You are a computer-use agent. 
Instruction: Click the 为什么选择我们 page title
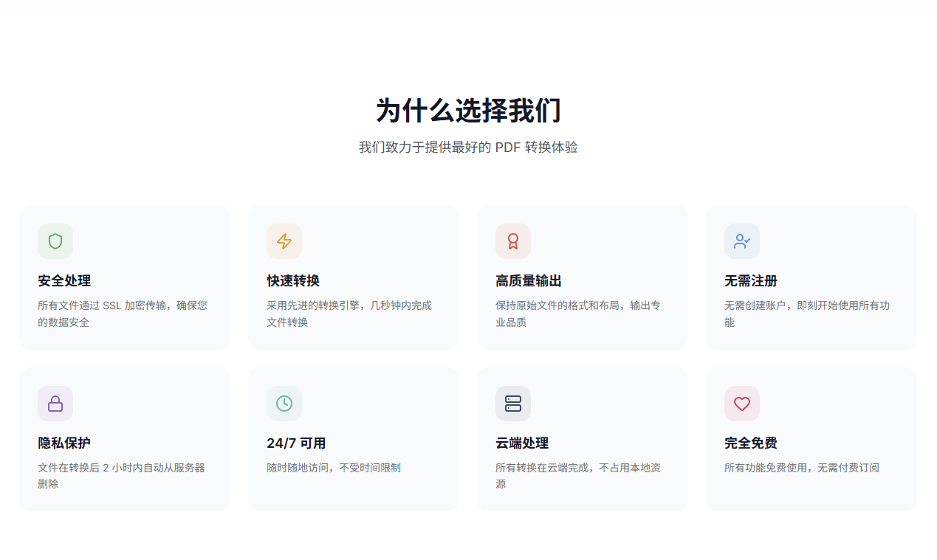[468, 110]
